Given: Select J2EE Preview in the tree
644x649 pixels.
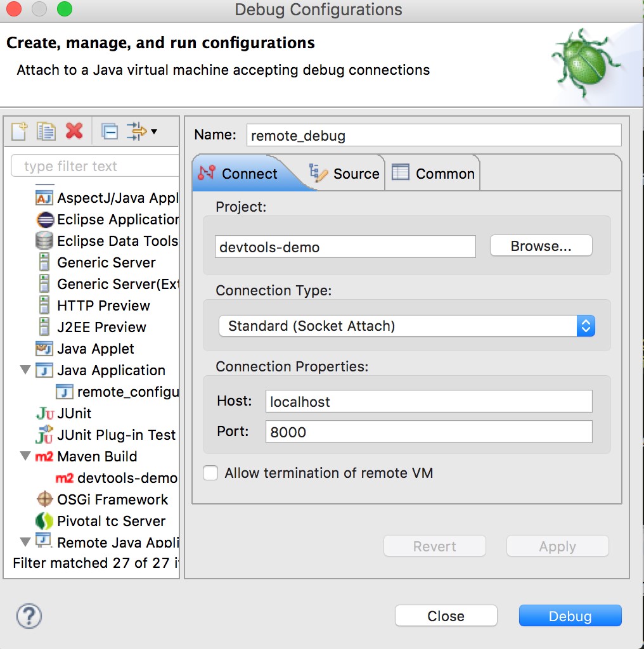Looking at the screenshot, I should pos(101,327).
